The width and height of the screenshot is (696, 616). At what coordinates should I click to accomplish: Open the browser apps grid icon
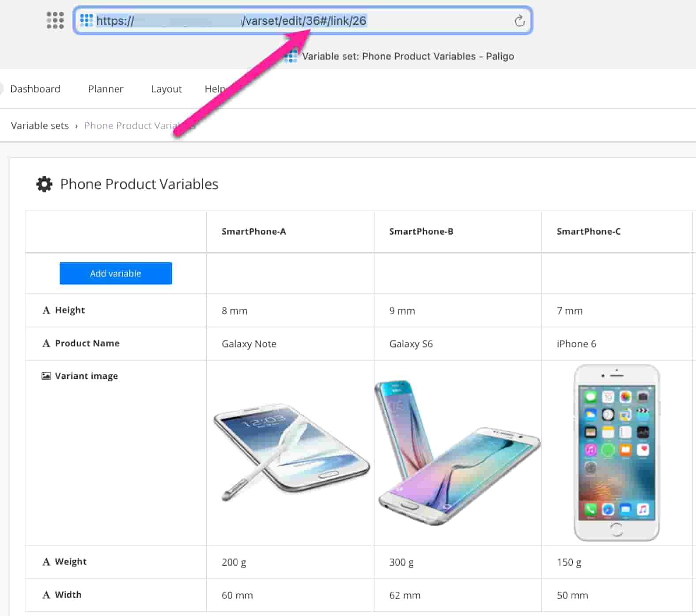pos(55,20)
